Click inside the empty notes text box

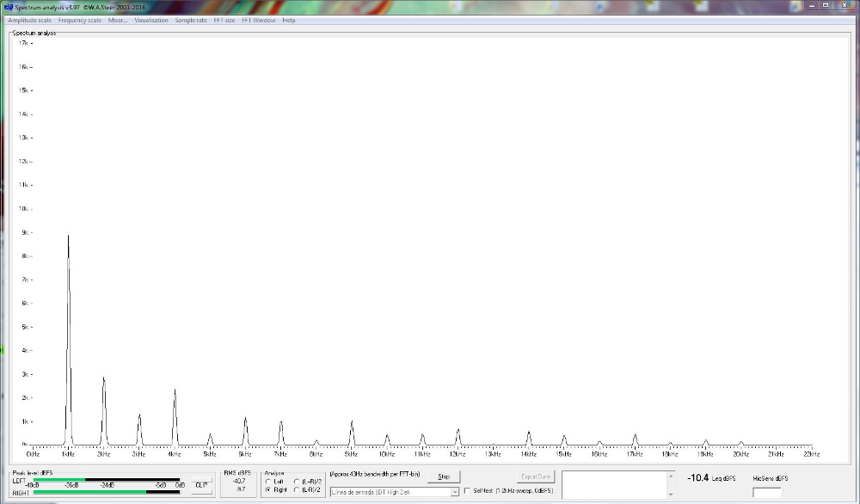point(614,485)
